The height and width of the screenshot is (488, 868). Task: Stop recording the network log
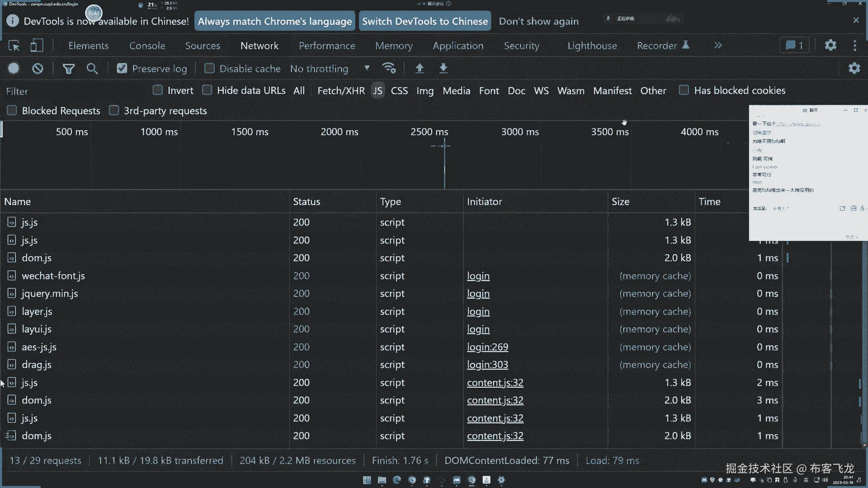pos(14,68)
